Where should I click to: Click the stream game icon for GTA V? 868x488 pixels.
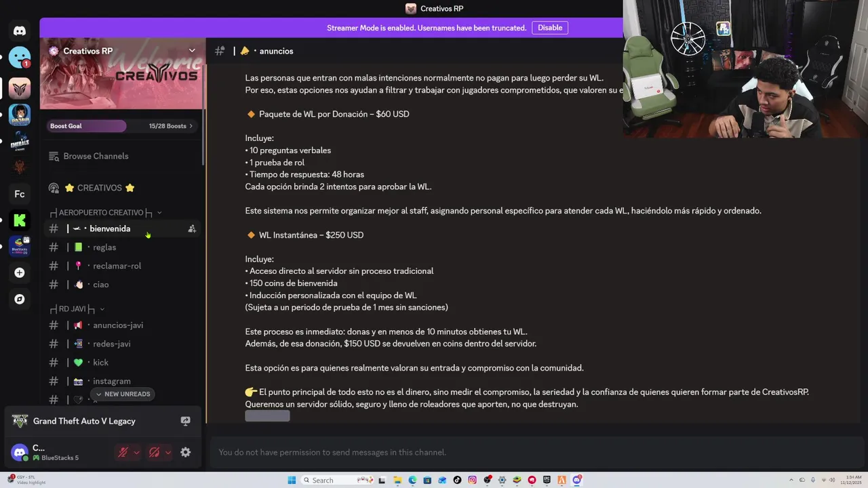click(186, 421)
